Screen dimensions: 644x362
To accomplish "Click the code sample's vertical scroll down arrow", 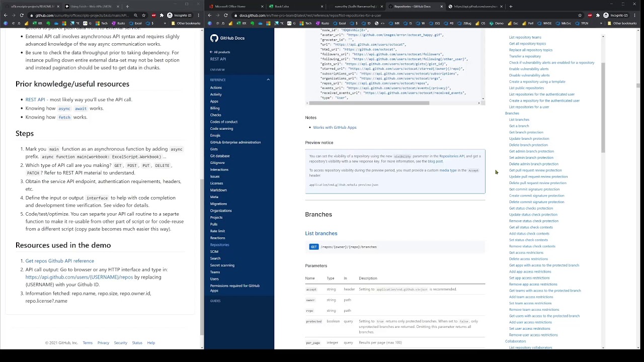I will [x=483, y=99].
